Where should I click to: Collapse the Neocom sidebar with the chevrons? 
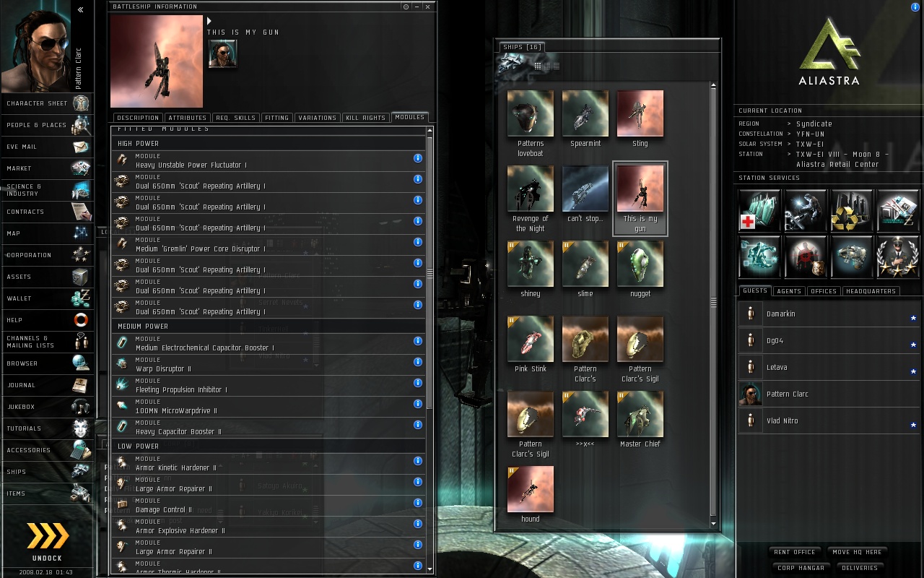pyautogui.click(x=81, y=10)
